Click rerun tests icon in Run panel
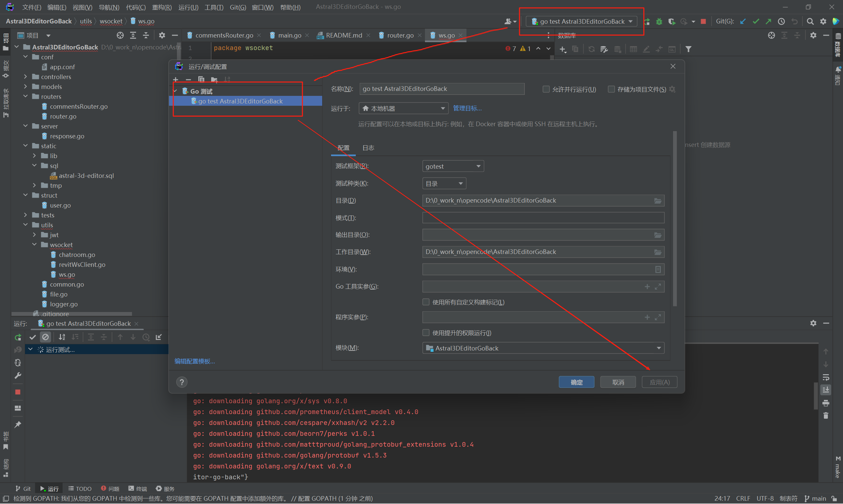Screen dimensions: 843x504 click(x=18, y=337)
